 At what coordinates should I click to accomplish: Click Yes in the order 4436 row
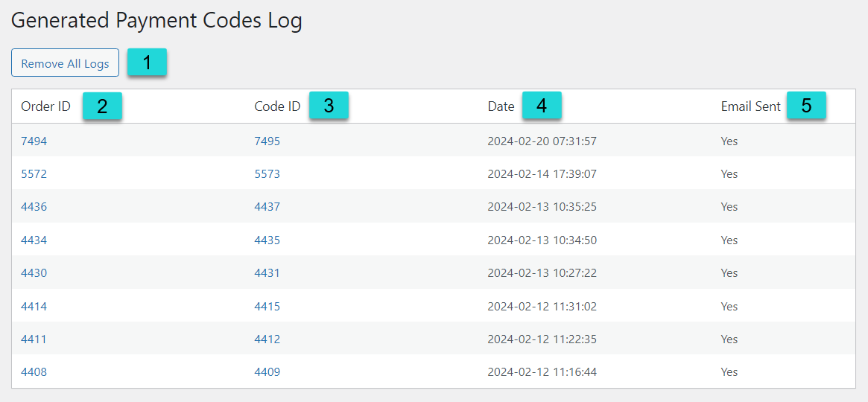(x=729, y=207)
